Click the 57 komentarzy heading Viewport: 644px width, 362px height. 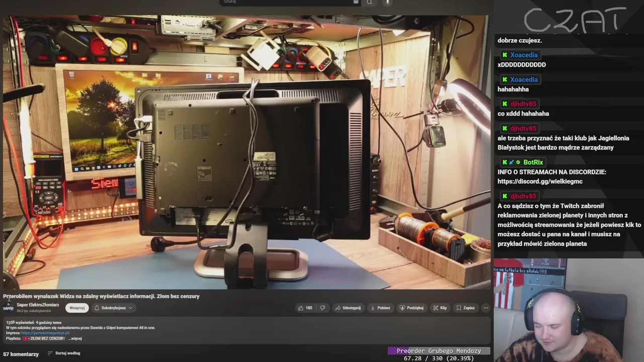click(21, 354)
